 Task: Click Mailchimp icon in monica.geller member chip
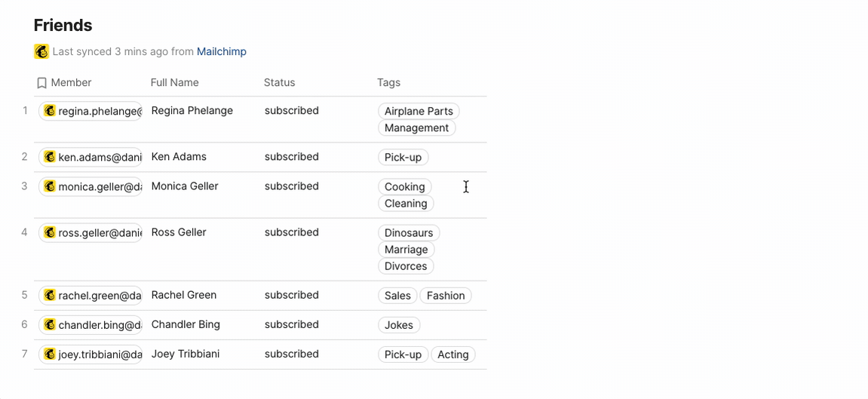click(50, 186)
